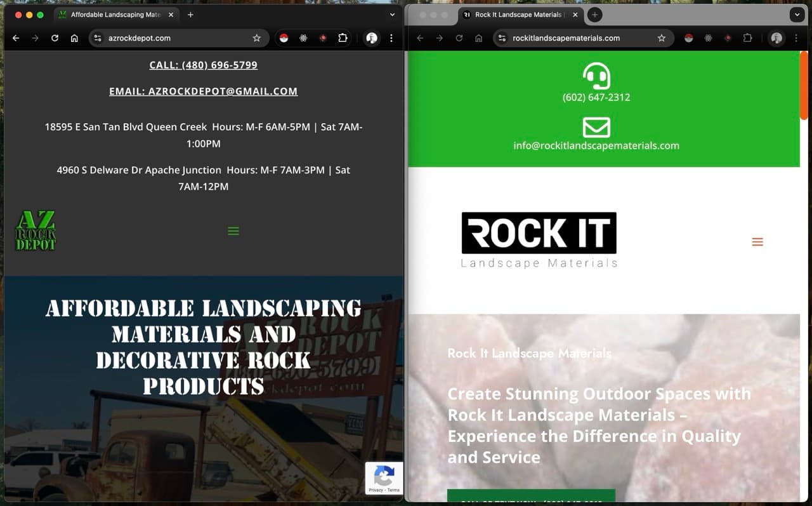The image size is (812, 506).
Task: Go back in the azrockdepot.com window
Action: coord(16,38)
